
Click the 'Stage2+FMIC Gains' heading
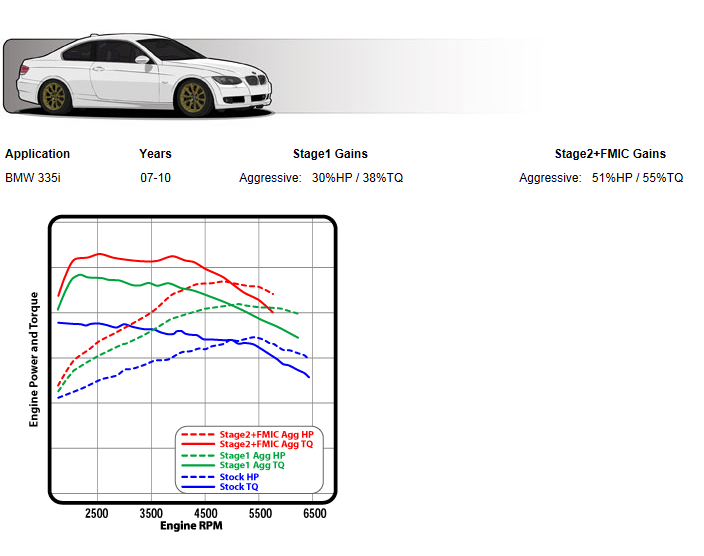coord(610,154)
